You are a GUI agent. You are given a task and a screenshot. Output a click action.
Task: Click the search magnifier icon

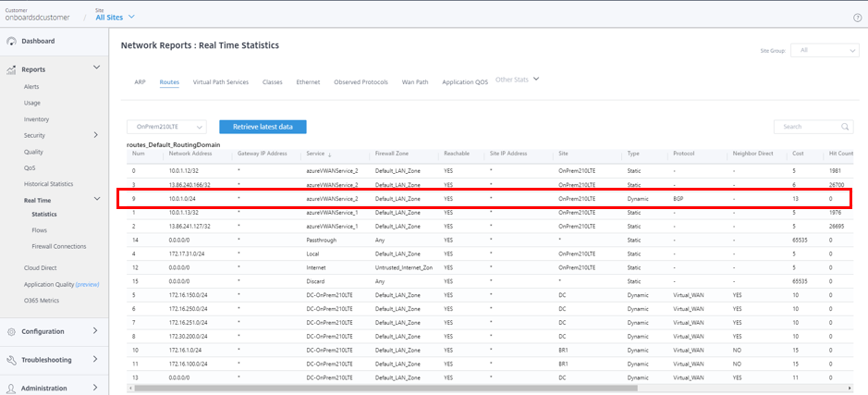[x=845, y=127]
